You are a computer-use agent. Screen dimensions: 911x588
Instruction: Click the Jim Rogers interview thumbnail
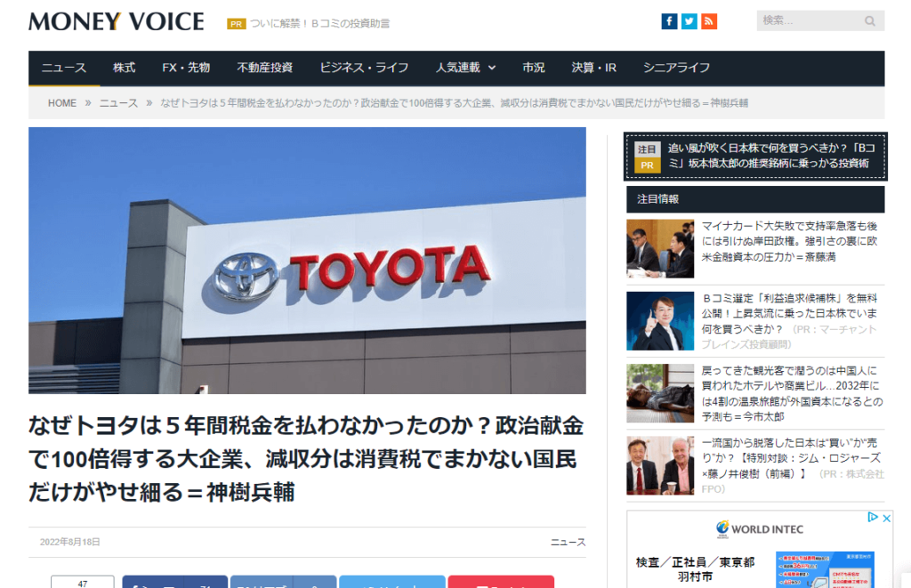point(660,465)
